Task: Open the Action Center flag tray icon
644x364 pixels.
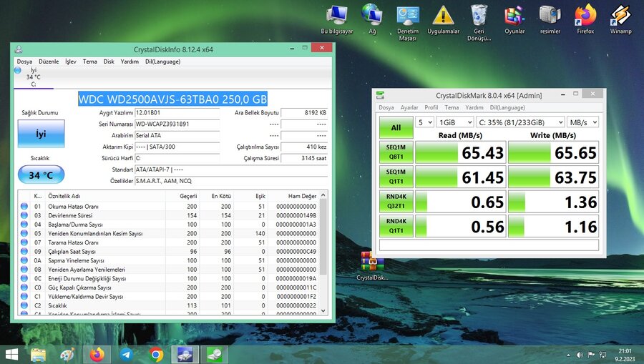Action: pyautogui.click(x=591, y=355)
